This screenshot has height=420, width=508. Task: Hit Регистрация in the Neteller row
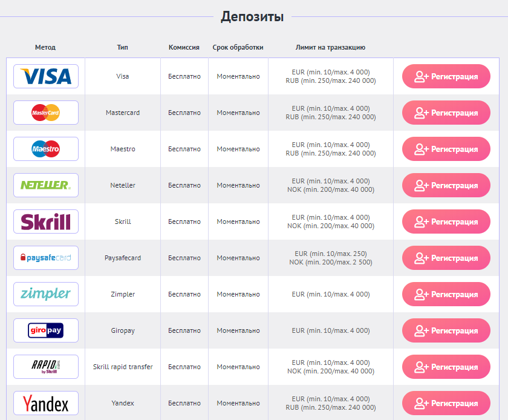point(446,185)
